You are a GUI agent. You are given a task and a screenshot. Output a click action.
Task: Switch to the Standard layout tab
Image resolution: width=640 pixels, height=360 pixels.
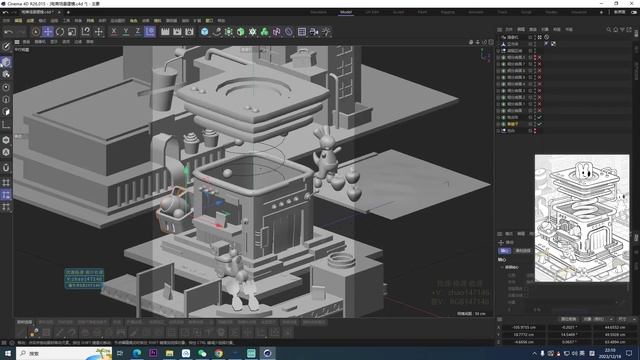coord(318,12)
